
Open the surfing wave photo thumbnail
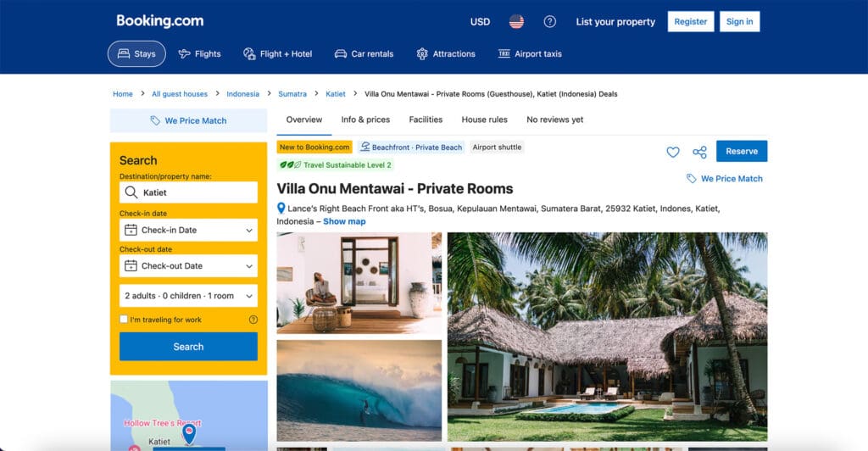click(359, 390)
